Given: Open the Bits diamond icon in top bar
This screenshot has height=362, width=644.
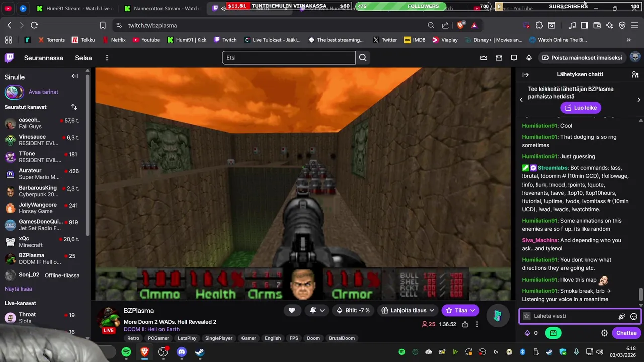Looking at the screenshot, I should [529, 58].
